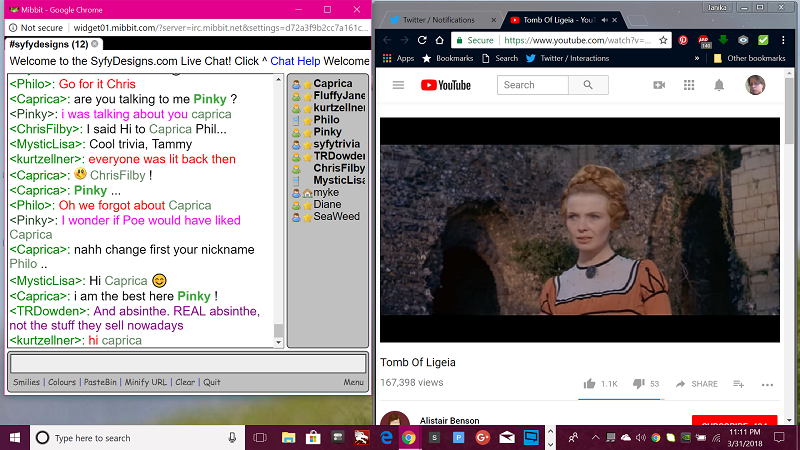Open the Apps bookmarks shortcut

pyautogui.click(x=398, y=58)
